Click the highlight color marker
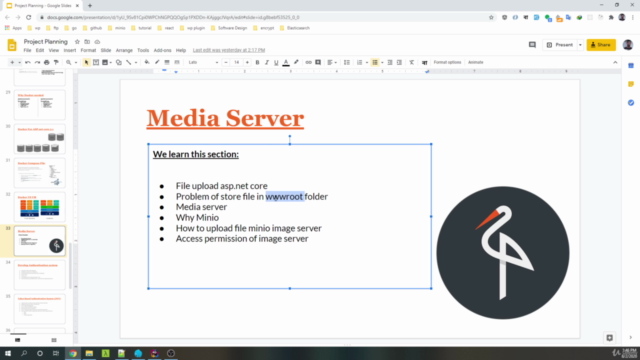The width and height of the screenshot is (640, 360). pos(296,62)
